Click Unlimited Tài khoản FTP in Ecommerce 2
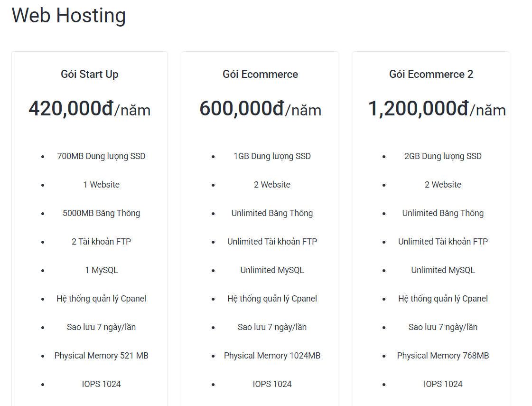Image resolution: width=532 pixels, height=406 pixels. [443, 241]
